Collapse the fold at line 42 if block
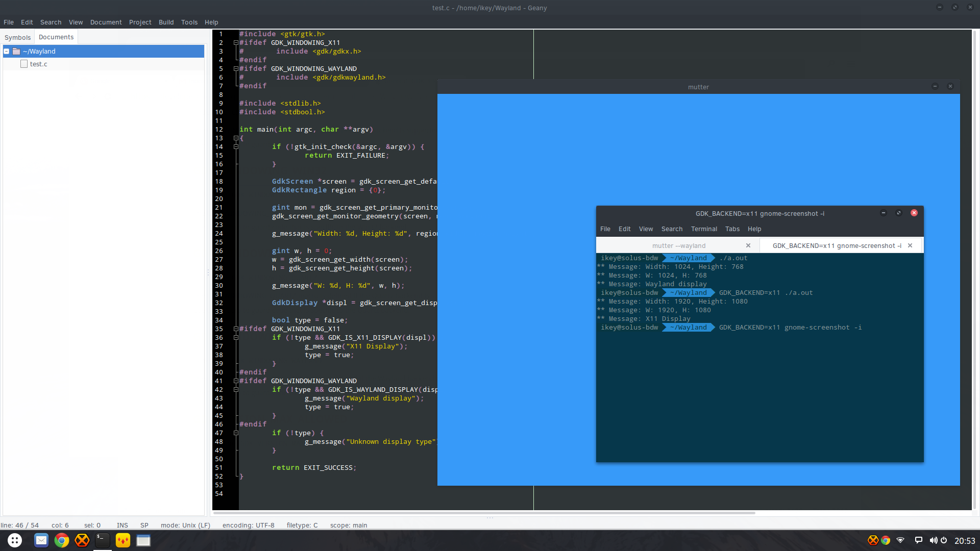This screenshot has height=551, width=980. (236, 390)
